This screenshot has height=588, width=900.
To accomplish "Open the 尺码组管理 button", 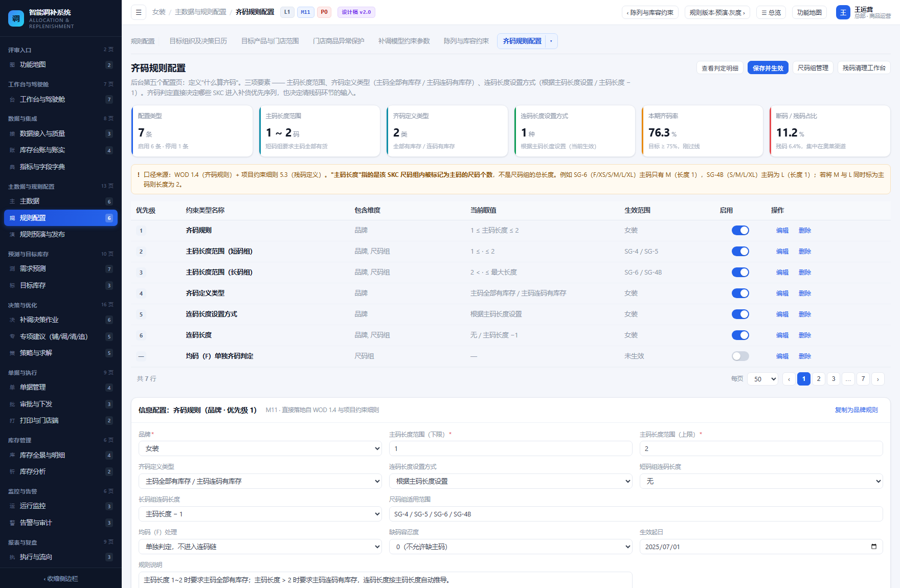I will click(813, 68).
